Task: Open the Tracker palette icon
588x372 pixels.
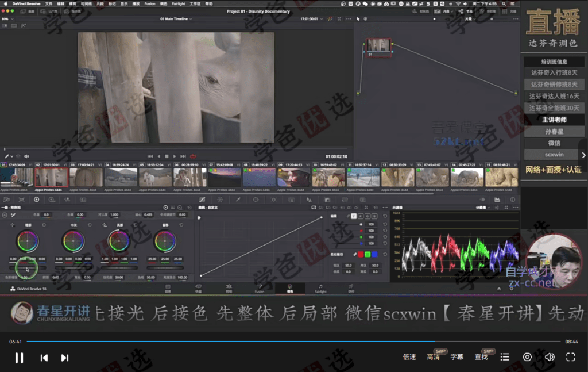Action: coord(273,200)
